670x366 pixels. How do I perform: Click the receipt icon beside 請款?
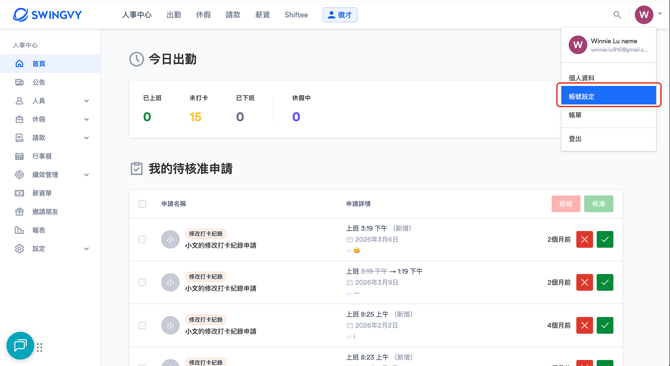19,138
